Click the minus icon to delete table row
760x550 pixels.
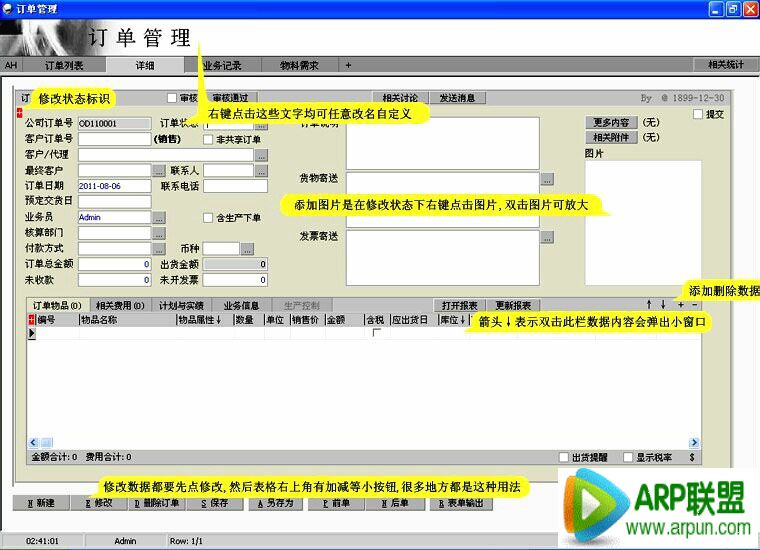(696, 304)
